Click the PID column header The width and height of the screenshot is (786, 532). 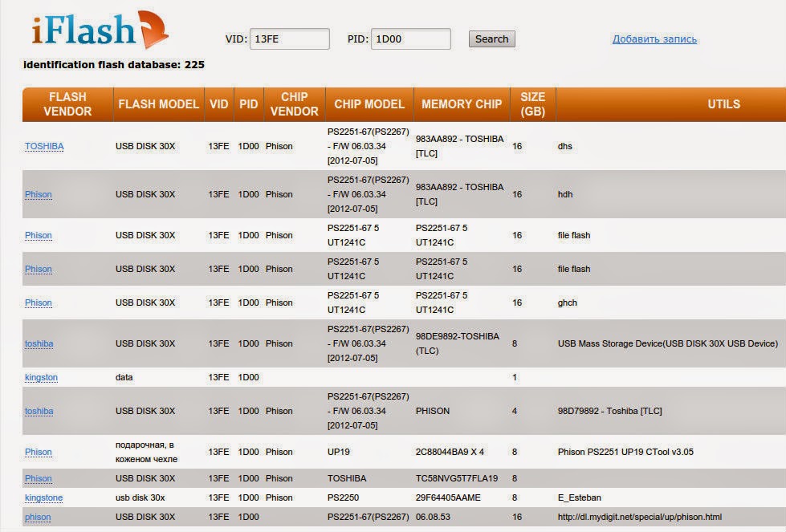pos(249,104)
